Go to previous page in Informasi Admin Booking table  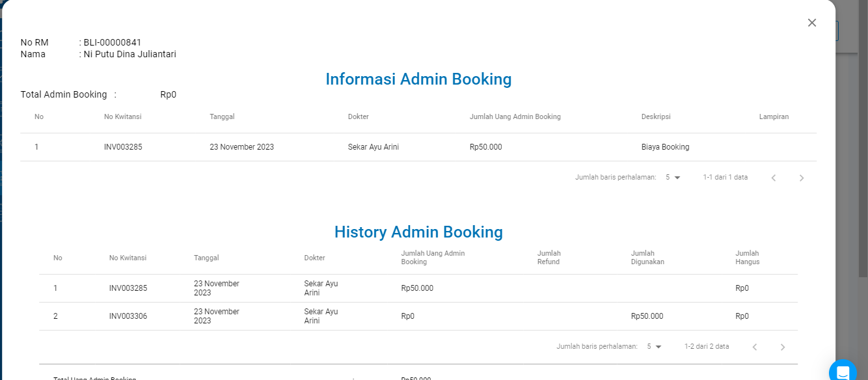(x=774, y=178)
